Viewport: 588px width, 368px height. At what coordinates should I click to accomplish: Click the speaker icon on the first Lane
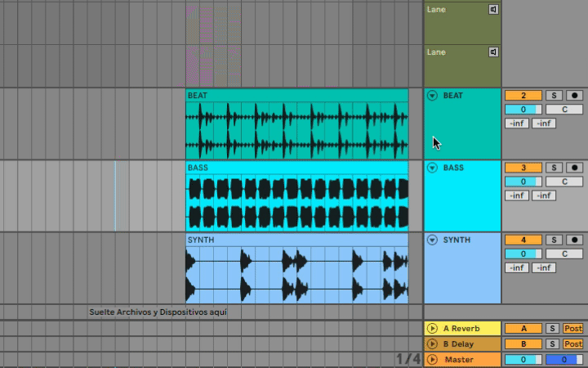tap(493, 10)
